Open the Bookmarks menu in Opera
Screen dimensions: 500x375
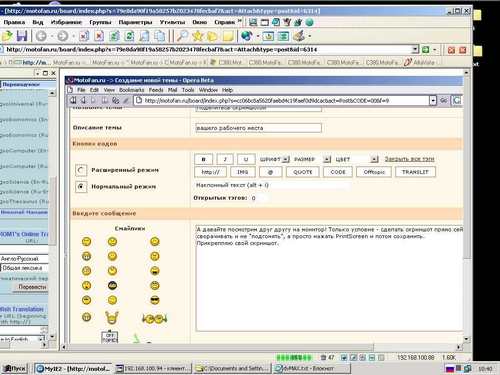pos(132,90)
